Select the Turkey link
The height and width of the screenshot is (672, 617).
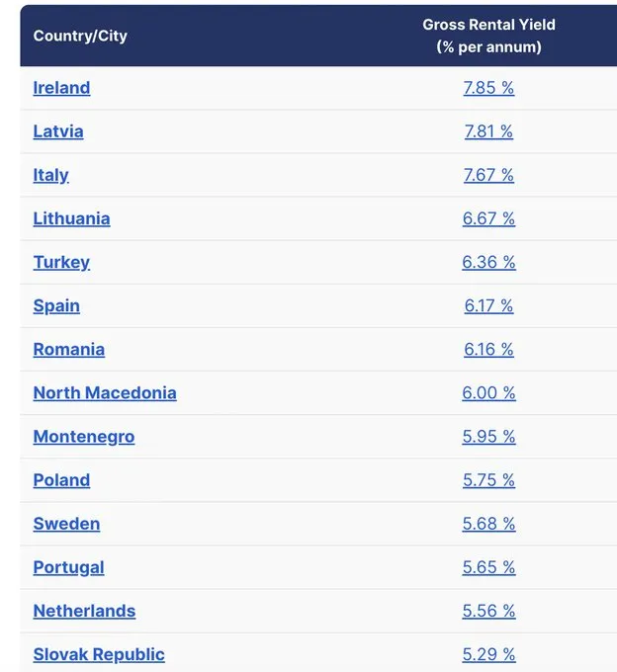click(61, 262)
